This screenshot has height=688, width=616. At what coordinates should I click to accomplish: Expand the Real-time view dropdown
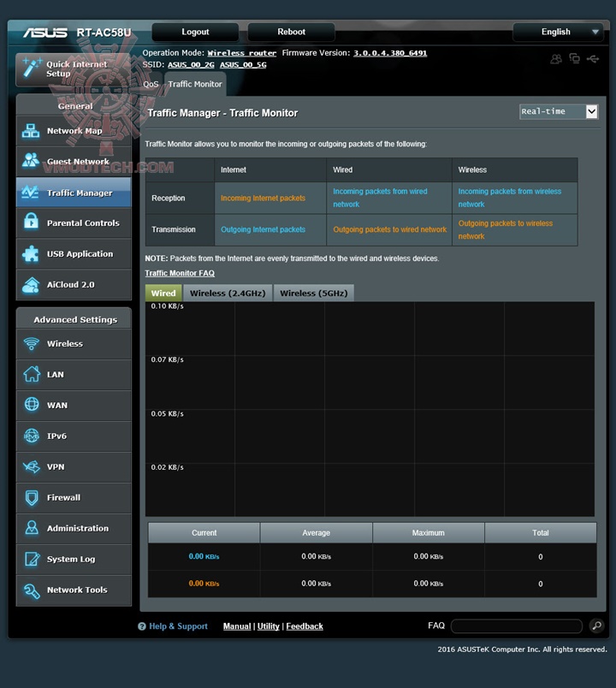click(x=559, y=111)
